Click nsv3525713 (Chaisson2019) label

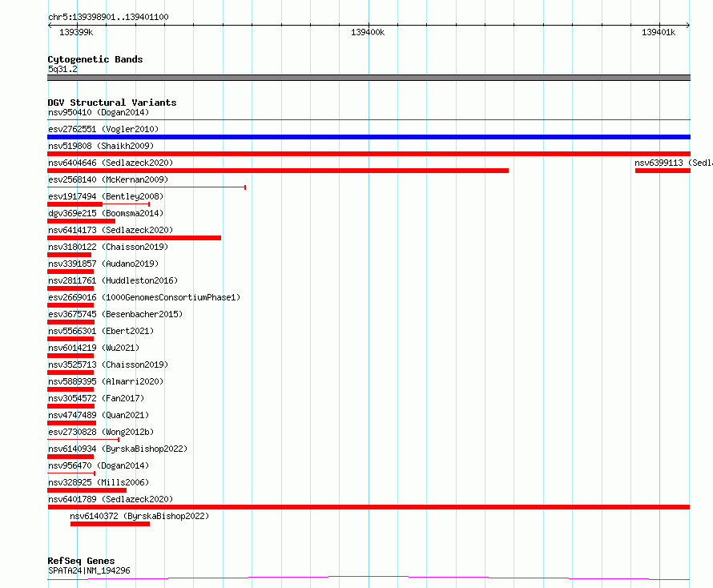[108, 364]
